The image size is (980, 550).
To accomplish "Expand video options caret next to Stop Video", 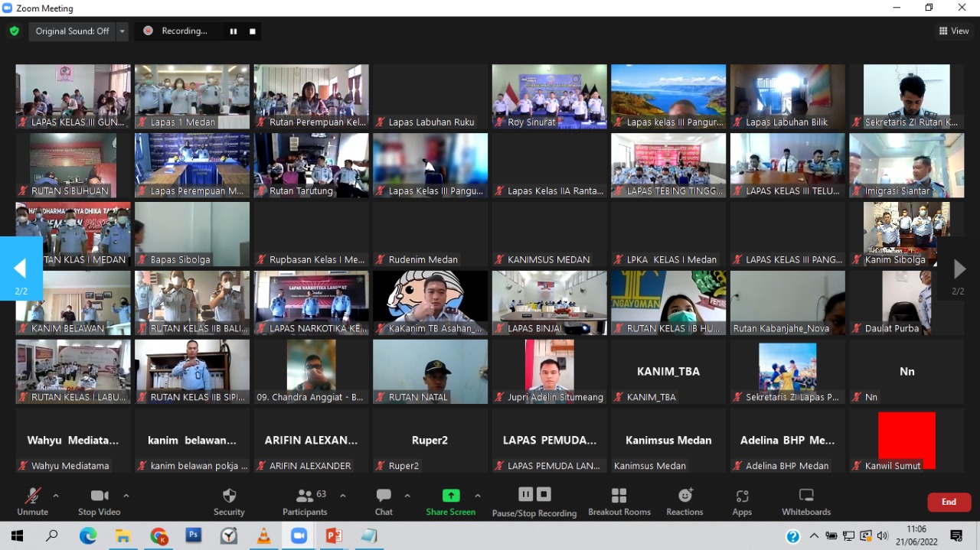I will tap(126, 496).
